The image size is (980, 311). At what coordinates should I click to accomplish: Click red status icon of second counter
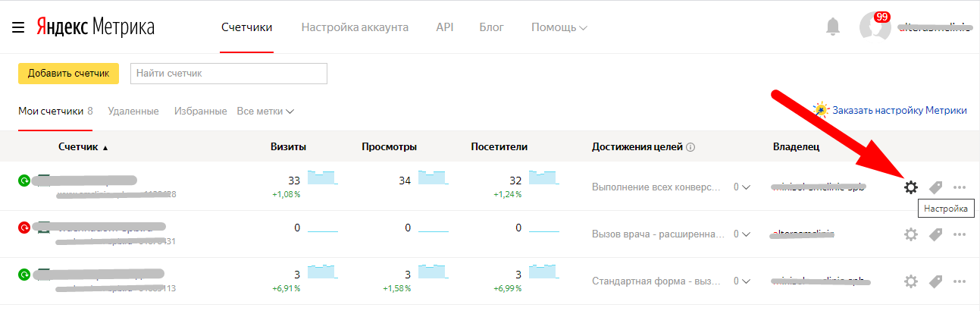[x=24, y=227]
